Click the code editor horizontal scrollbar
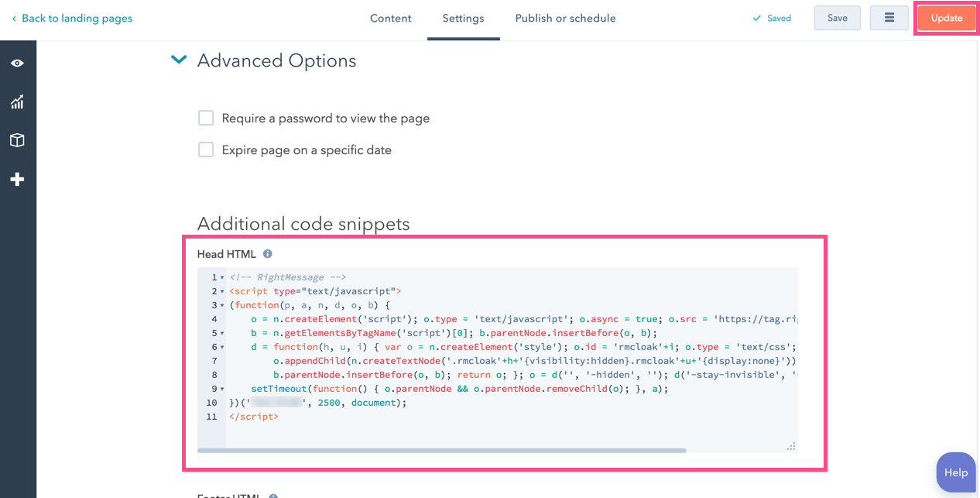This screenshot has height=498, width=980. click(x=442, y=450)
